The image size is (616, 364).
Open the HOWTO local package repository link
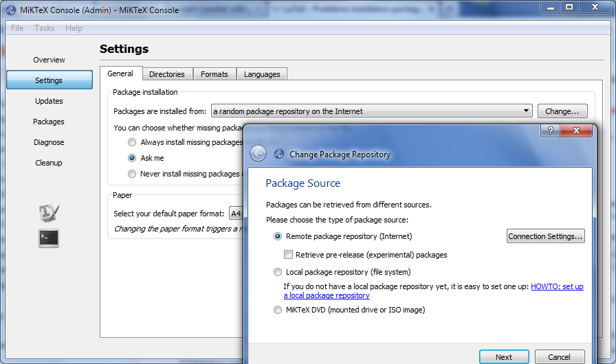pos(557,286)
